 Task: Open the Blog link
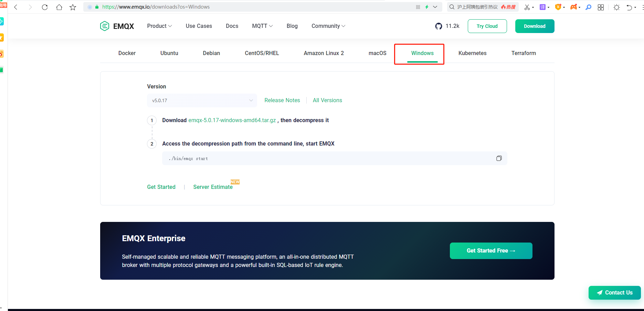tap(292, 26)
